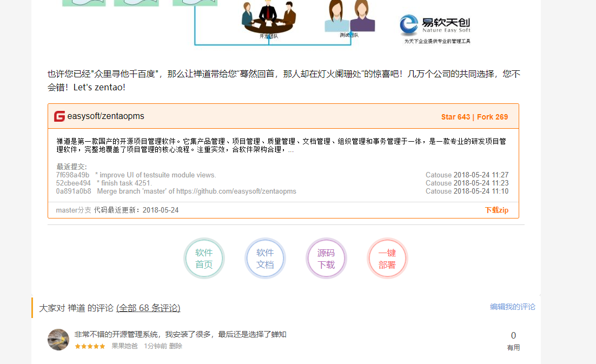Click the paragraph ending with Let's zentao!

tap(283, 81)
